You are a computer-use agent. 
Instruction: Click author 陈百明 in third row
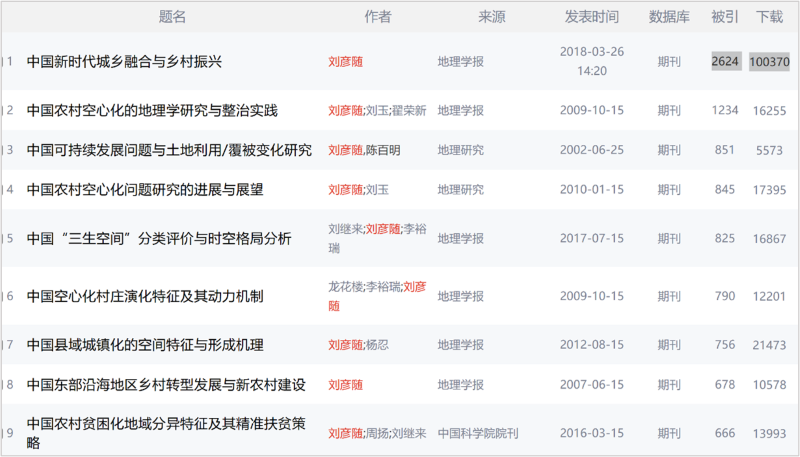[383, 150]
